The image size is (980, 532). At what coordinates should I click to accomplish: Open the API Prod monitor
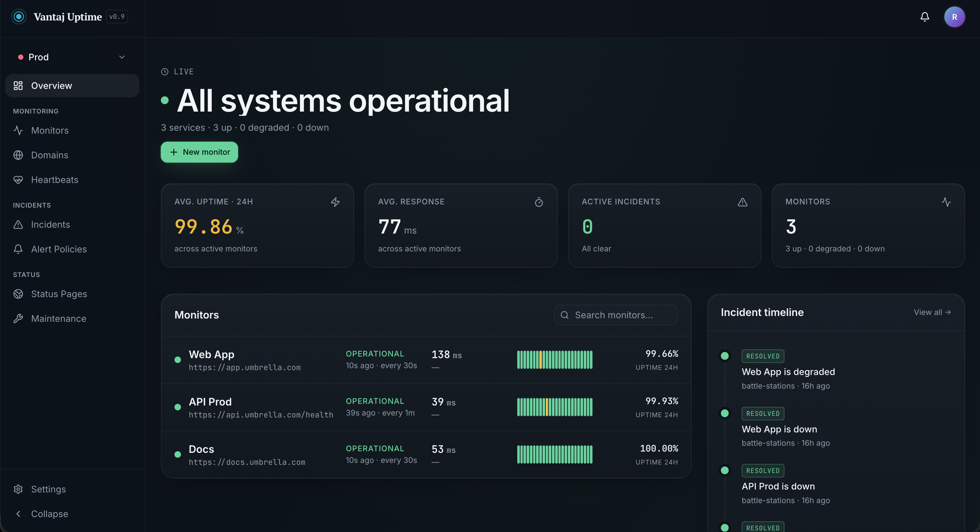(x=426, y=407)
